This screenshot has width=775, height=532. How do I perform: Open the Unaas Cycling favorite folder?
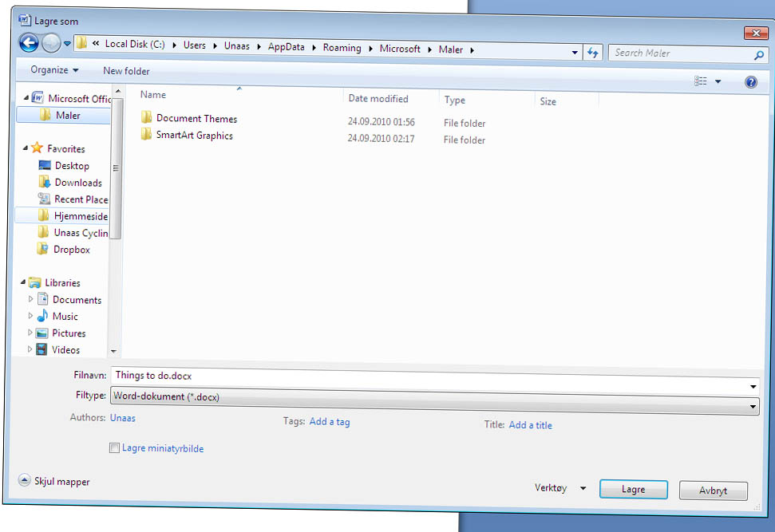[x=73, y=233]
